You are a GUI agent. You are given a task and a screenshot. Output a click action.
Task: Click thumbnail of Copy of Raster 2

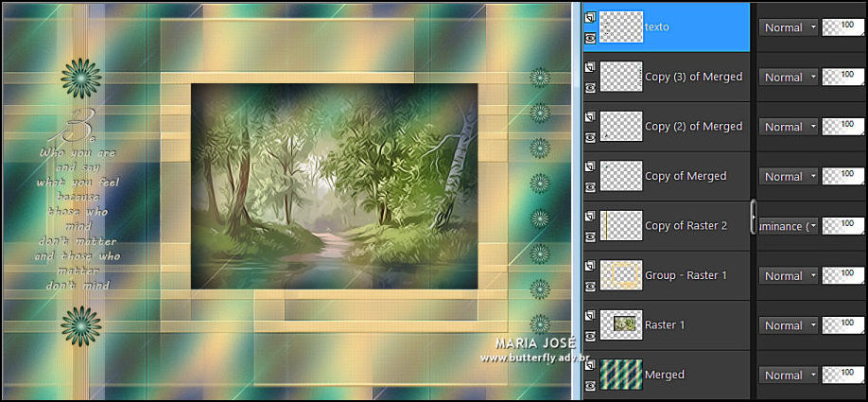(x=621, y=225)
